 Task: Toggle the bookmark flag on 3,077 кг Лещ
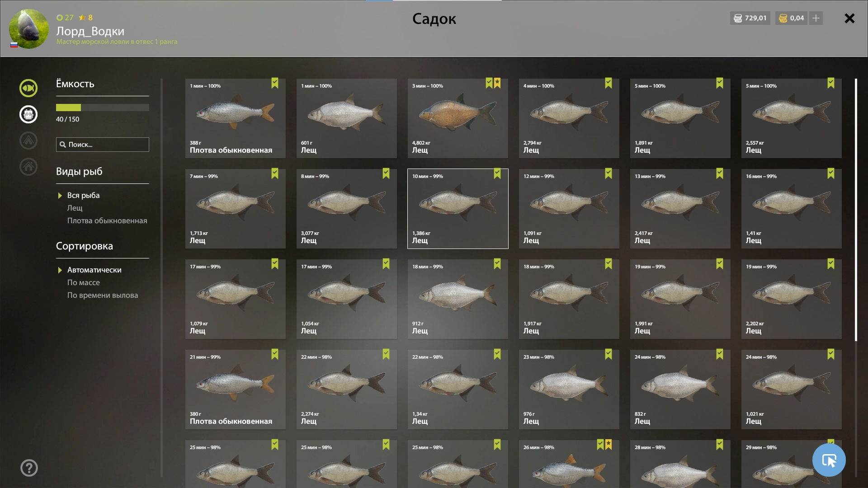tap(386, 174)
